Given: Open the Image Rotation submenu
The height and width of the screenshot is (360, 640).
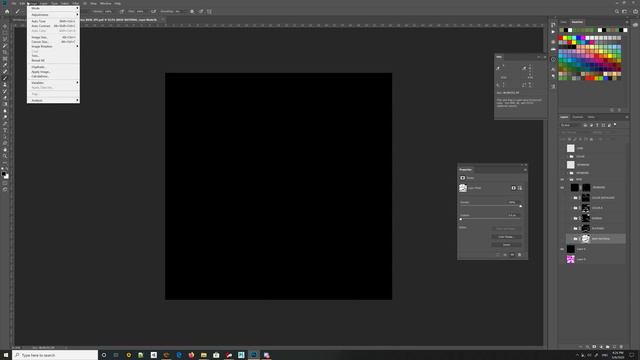Looking at the screenshot, I should pyautogui.click(x=53, y=47).
